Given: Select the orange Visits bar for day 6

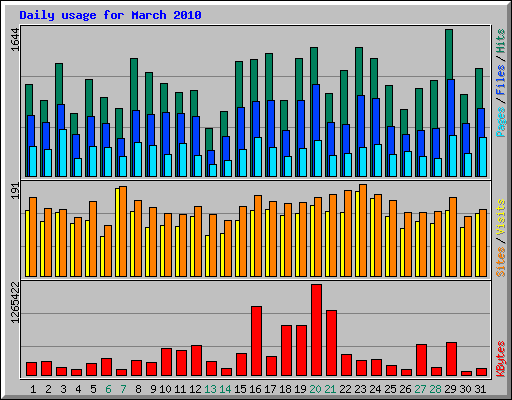Looking at the screenshot, I should click(x=108, y=251).
